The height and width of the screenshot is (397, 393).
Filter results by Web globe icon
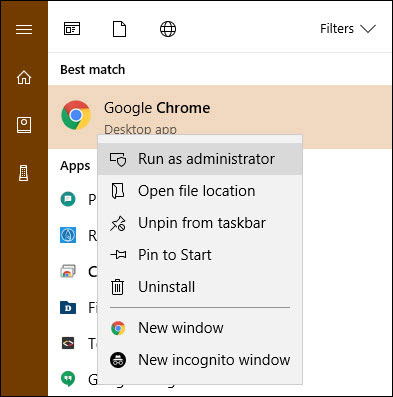pos(168,29)
